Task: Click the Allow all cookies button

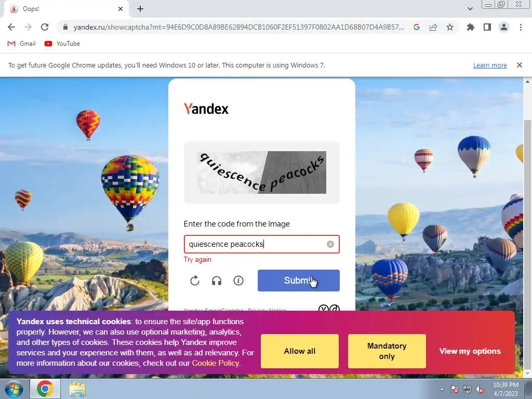Action: tap(300, 351)
